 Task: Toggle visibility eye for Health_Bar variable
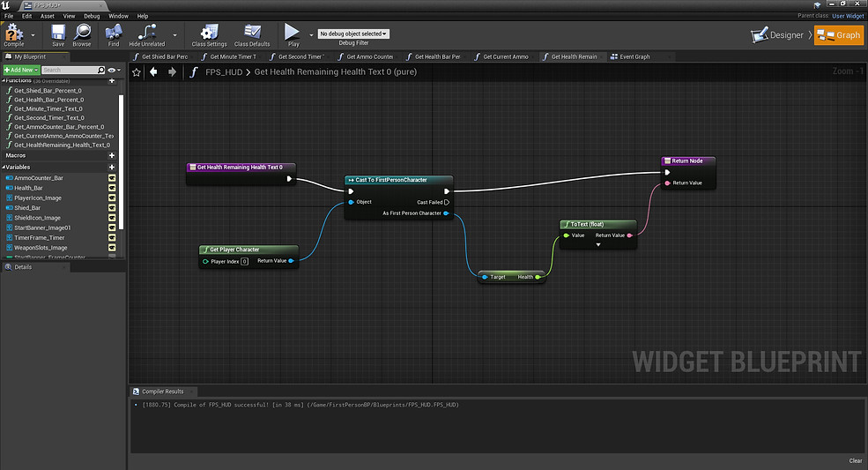(112, 188)
